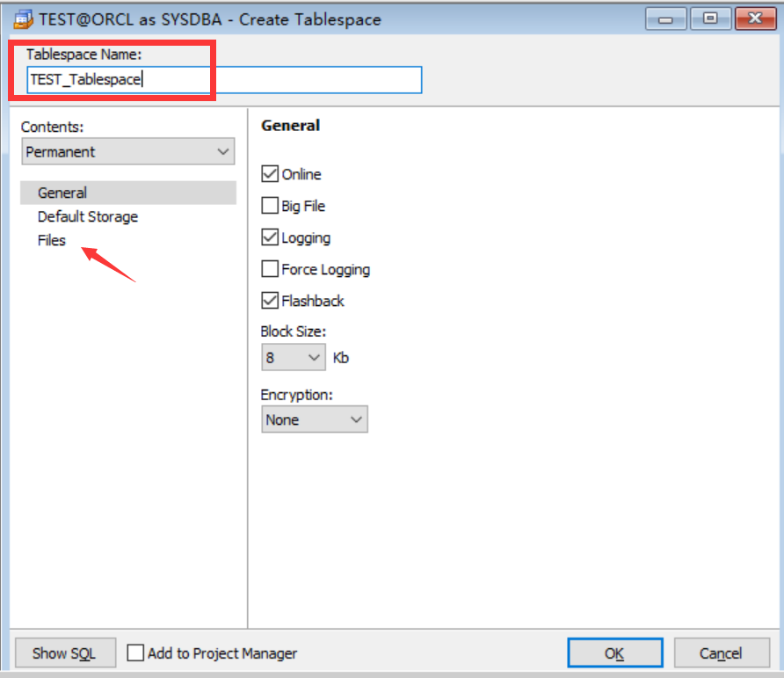This screenshot has width=784, height=678.
Task: Open the Block Size dropdown
Action: pyautogui.click(x=294, y=357)
